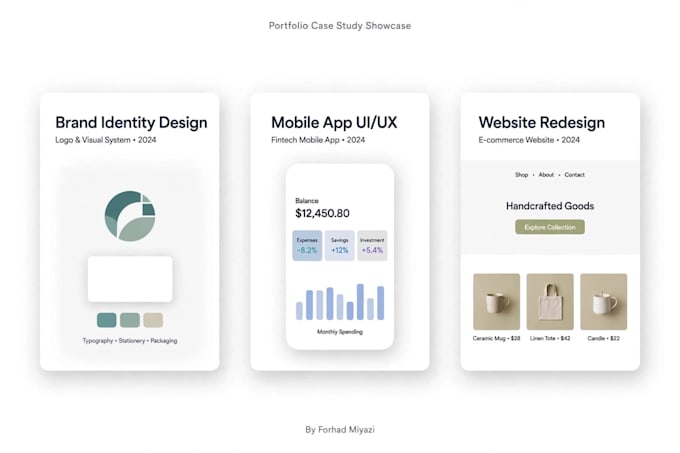Click the Portfolio Case Study Showcase heading
The image size is (680, 453).
point(340,26)
